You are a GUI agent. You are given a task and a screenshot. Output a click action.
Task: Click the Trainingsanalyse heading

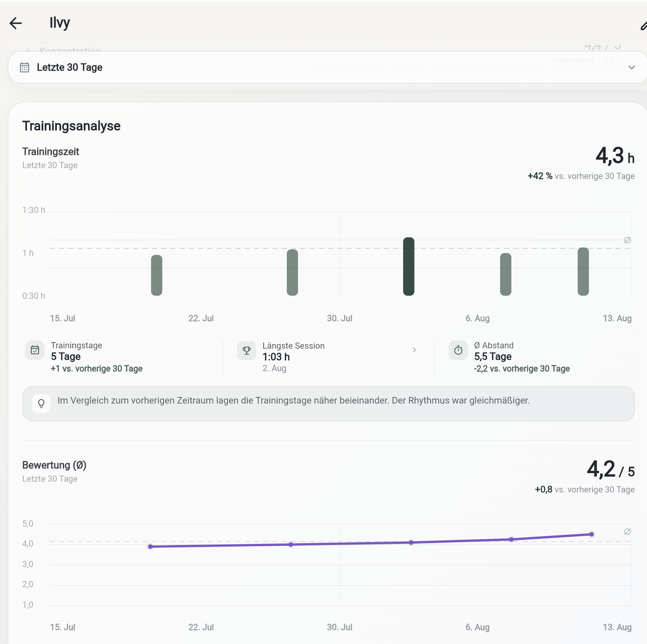click(x=72, y=126)
